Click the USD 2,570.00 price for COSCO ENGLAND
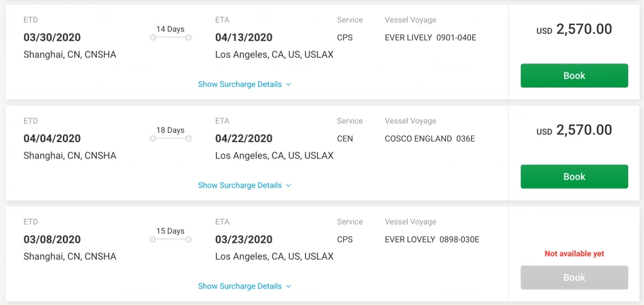 point(574,131)
